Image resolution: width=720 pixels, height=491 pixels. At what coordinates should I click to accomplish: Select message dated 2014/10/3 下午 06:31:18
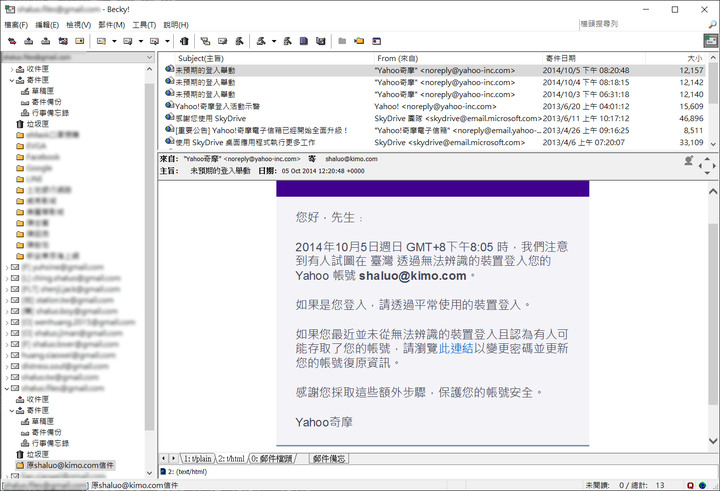432,94
